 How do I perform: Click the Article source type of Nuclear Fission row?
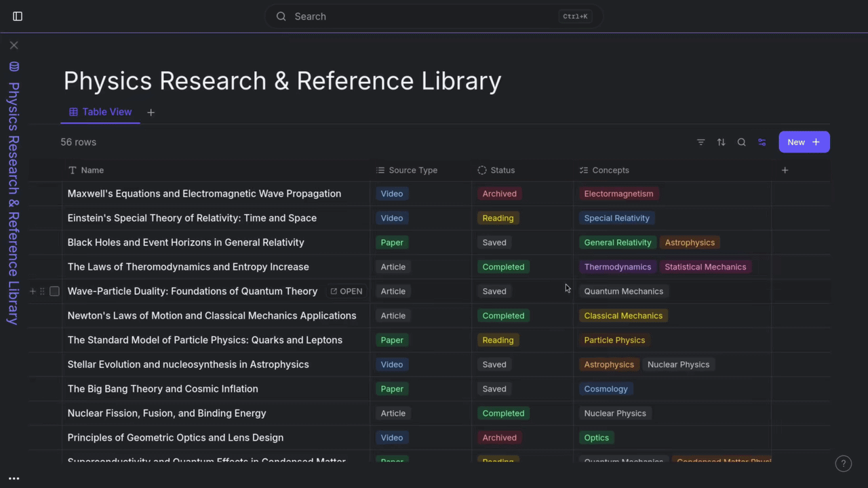(393, 413)
